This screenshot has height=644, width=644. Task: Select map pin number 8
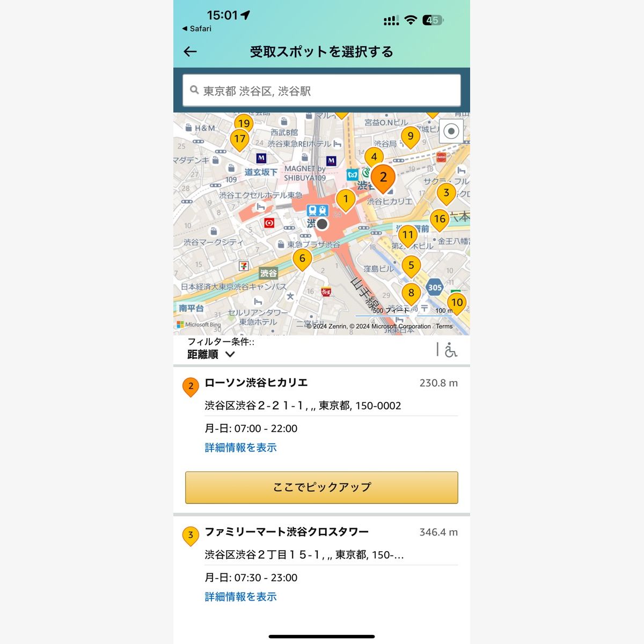click(411, 294)
